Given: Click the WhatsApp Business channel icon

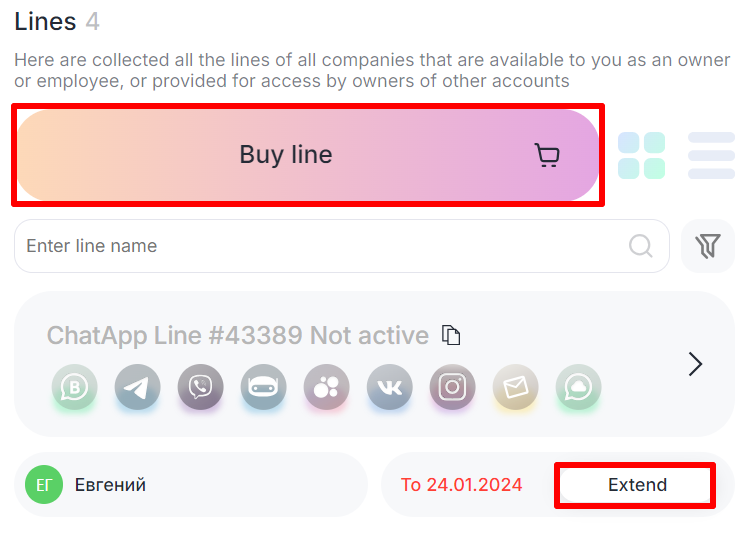Looking at the screenshot, I should pos(74,387).
